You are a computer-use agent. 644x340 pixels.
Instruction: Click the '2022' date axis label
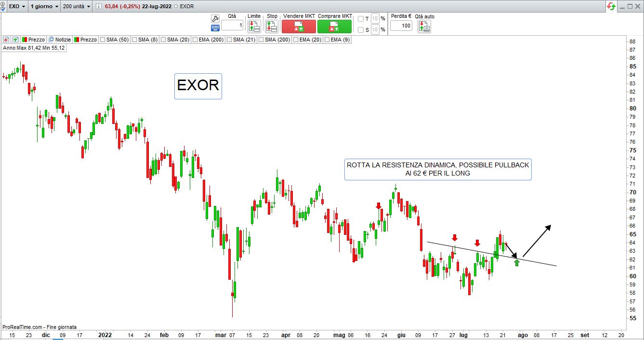105,335
